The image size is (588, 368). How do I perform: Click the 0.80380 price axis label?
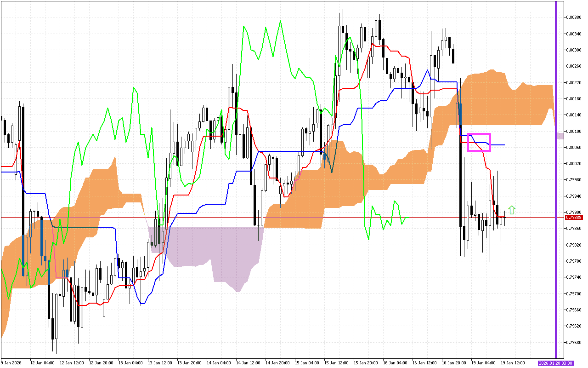pos(574,17)
